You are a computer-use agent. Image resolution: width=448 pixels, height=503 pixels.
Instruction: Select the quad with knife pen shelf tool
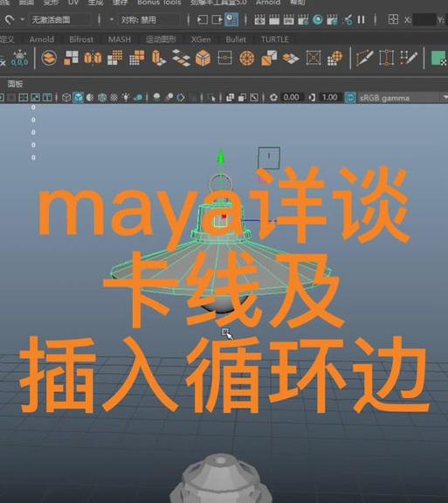click(x=364, y=58)
